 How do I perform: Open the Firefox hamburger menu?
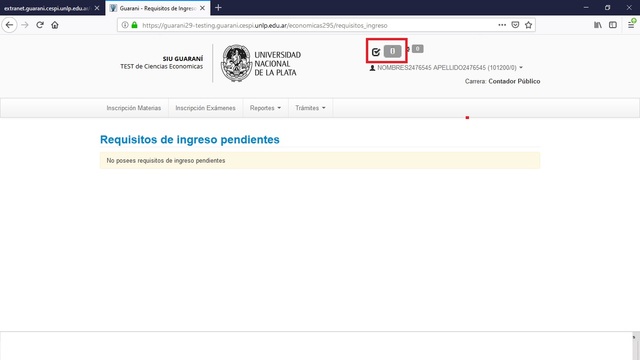pyautogui.click(x=631, y=25)
